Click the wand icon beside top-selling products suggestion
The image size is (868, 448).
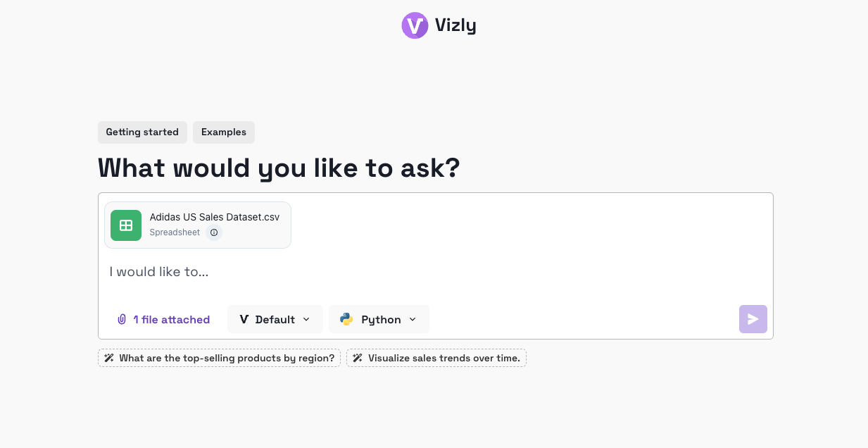click(109, 359)
